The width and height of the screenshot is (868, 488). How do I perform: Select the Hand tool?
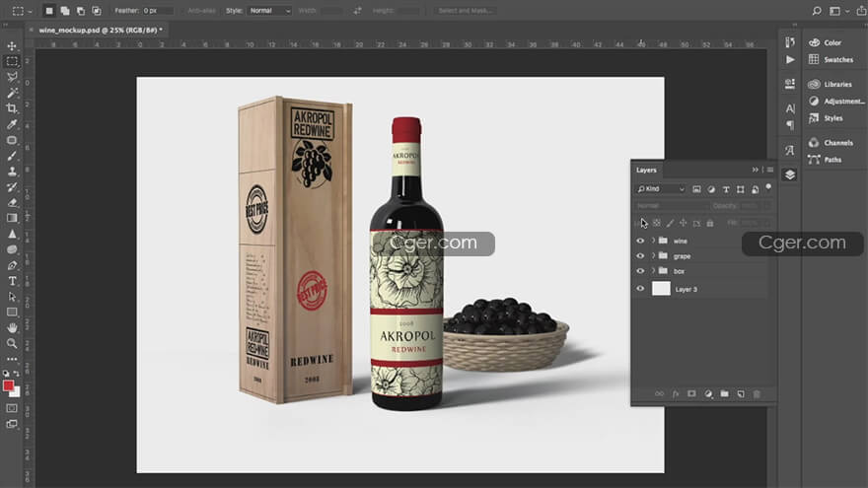coord(12,327)
